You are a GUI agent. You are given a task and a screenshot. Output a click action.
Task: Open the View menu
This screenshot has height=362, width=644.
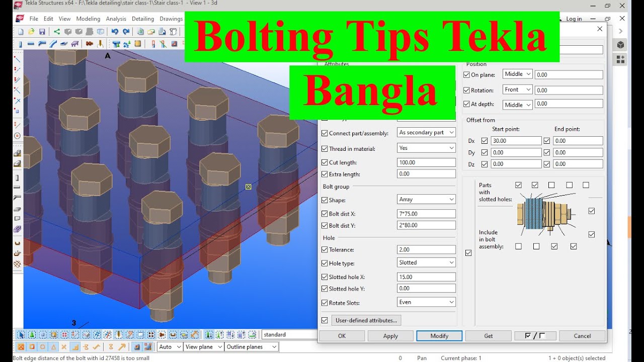tap(64, 19)
